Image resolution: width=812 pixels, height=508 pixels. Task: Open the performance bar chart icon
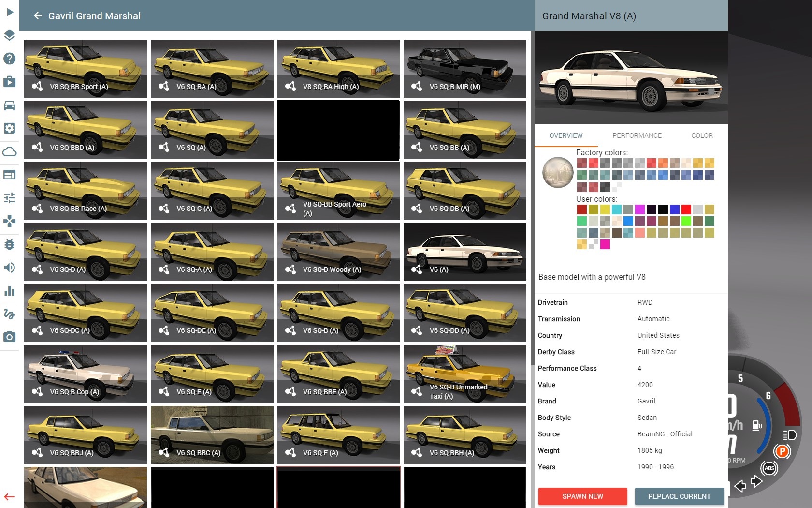(x=9, y=291)
